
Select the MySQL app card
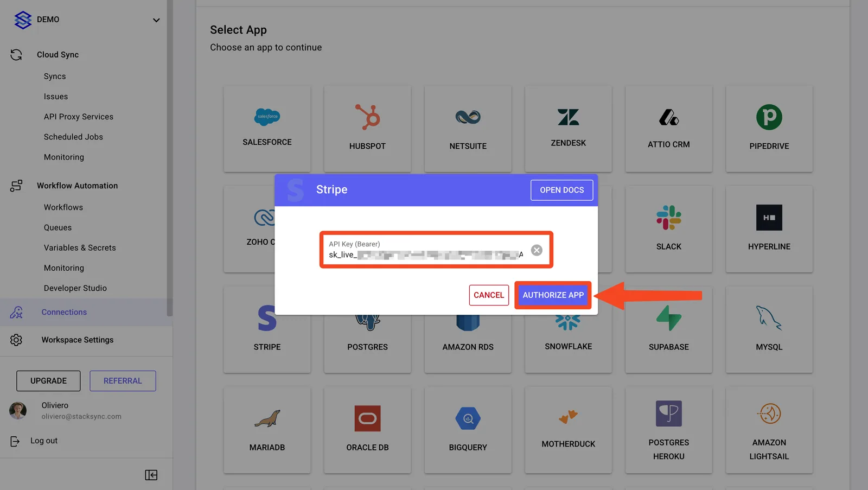click(x=769, y=329)
